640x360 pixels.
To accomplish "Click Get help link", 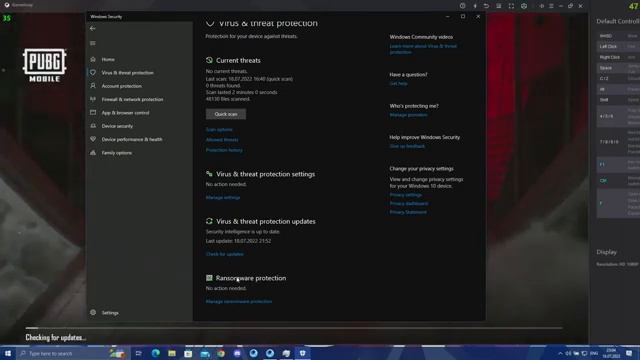I will (x=398, y=84).
